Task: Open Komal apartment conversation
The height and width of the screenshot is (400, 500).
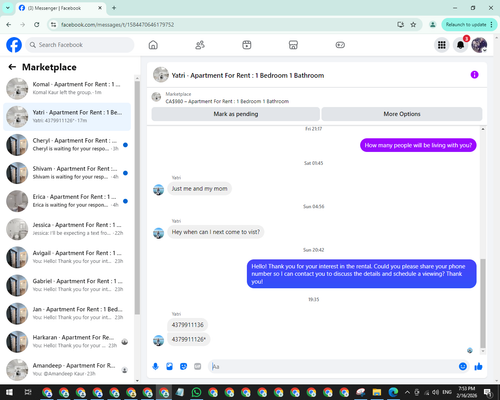Action: [67, 88]
